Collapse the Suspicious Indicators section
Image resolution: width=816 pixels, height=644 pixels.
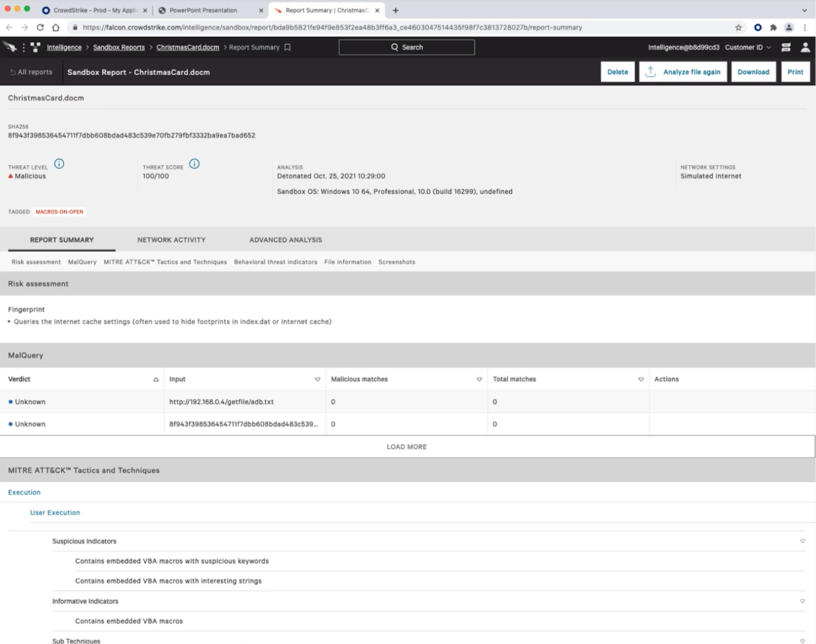(802, 541)
